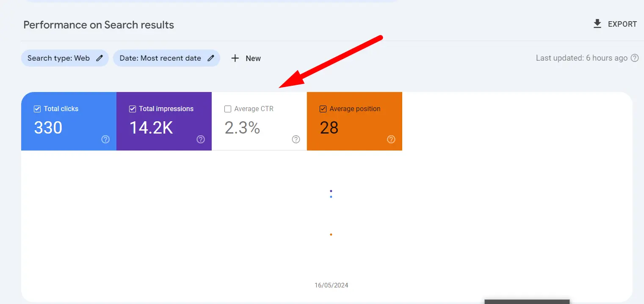Viewport: 644px width, 304px height.
Task: Click the Last updated: 6 hours ago text
Action: 582,58
